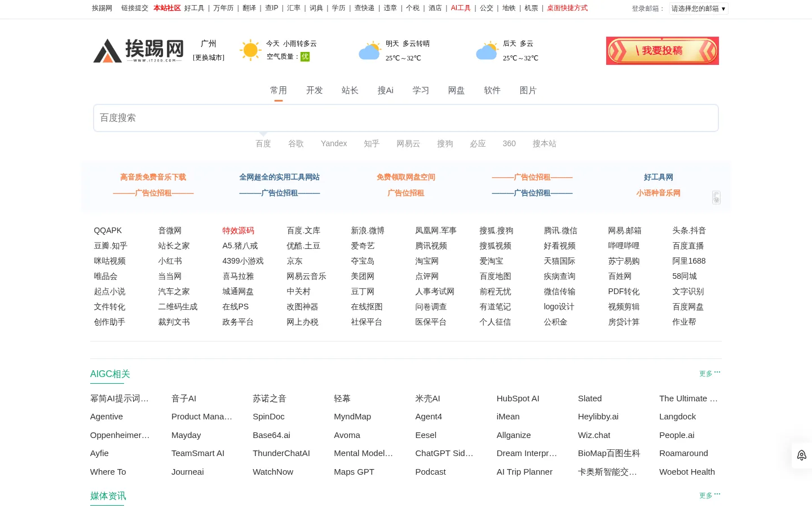The width and height of the screenshot is (812, 508).
Task: Open the email selection dropdown
Action: pyautogui.click(x=699, y=8)
